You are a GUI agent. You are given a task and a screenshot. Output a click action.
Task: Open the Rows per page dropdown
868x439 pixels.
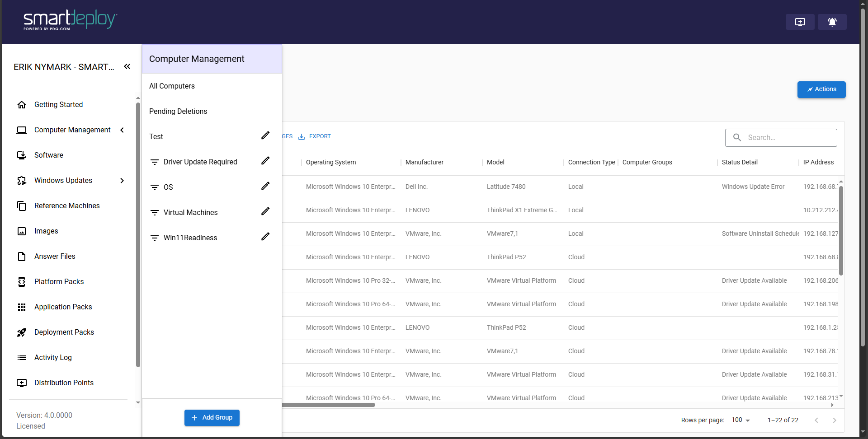click(x=740, y=420)
